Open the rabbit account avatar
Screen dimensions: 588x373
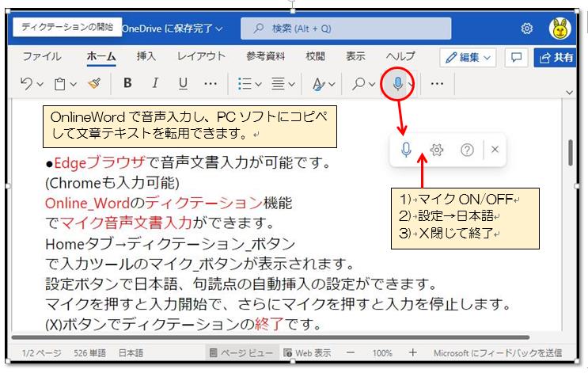(x=560, y=29)
